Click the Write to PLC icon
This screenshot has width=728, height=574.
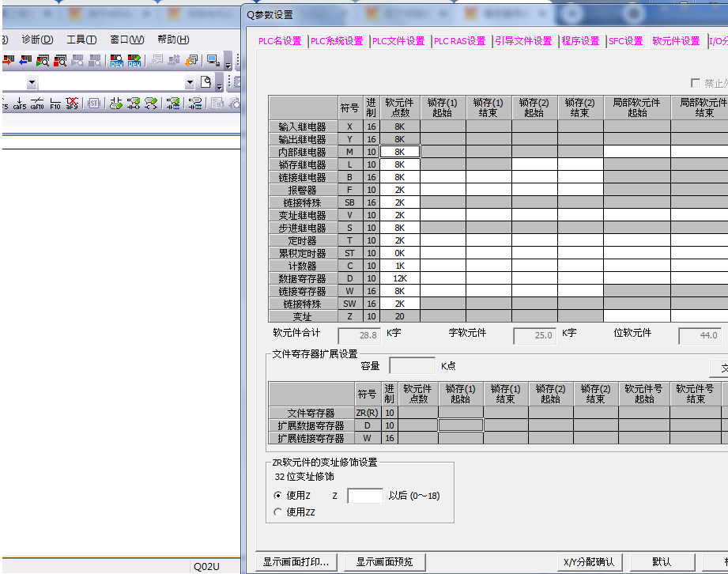click(8, 60)
